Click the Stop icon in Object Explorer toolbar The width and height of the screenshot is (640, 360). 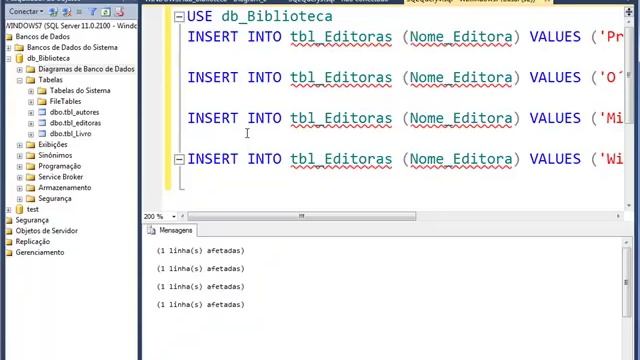[79, 12]
